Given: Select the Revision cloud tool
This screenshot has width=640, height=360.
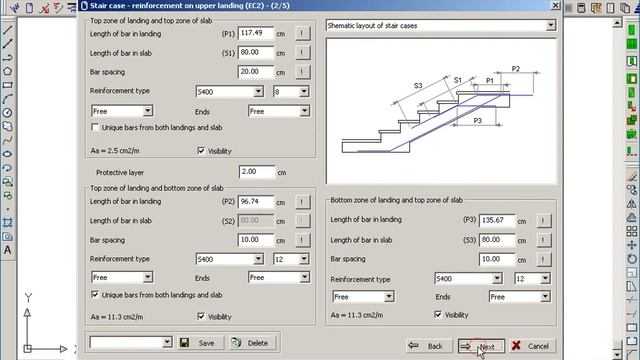Looking at the screenshot, I should coord(7,127).
